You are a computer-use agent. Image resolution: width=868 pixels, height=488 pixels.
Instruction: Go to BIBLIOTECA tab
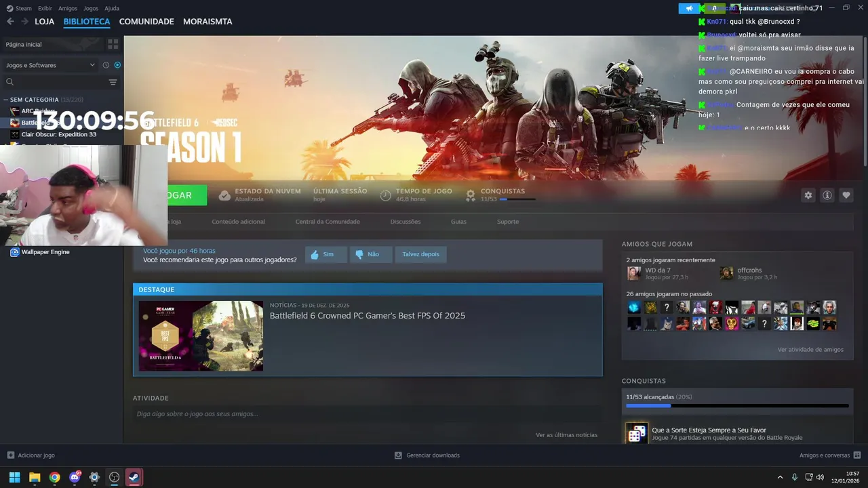point(87,22)
